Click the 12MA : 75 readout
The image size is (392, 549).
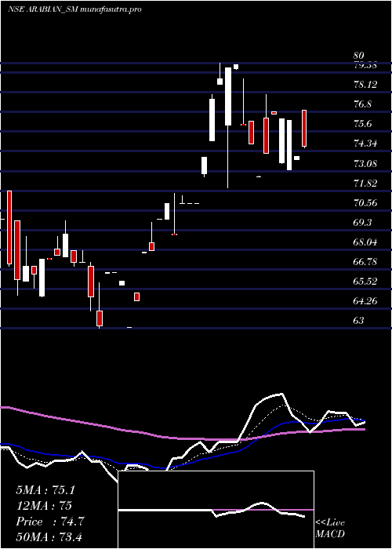click(x=44, y=506)
